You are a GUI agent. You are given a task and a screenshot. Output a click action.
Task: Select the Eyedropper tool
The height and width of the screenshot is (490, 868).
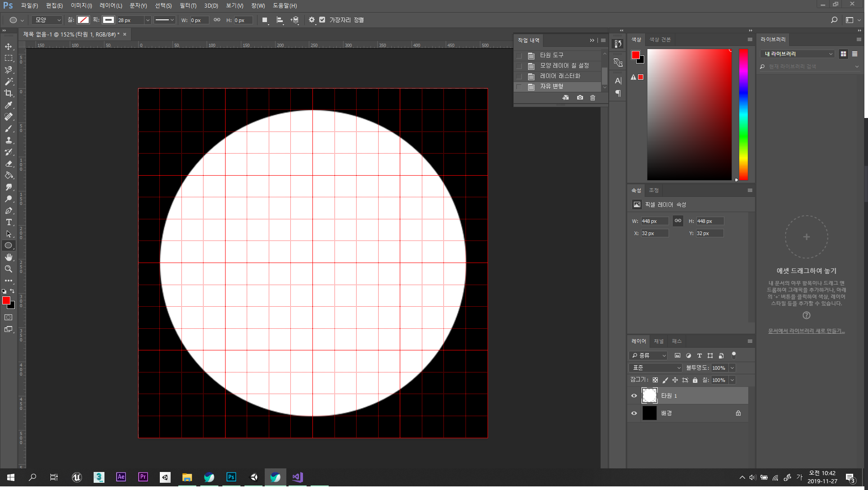[x=9, y=105]
